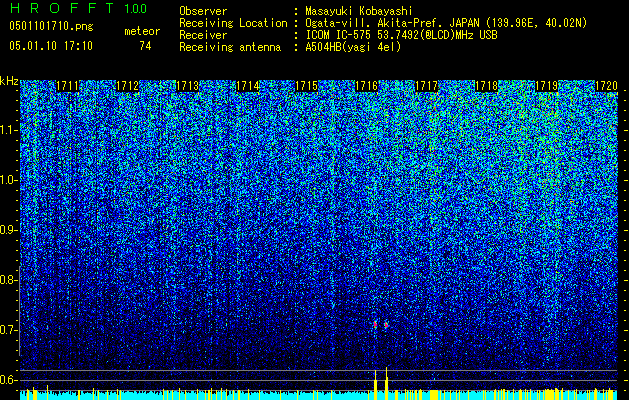Click the 1.0 kHz axis label
This screenshot has width=629, height=400.
(x=8, y=180)
